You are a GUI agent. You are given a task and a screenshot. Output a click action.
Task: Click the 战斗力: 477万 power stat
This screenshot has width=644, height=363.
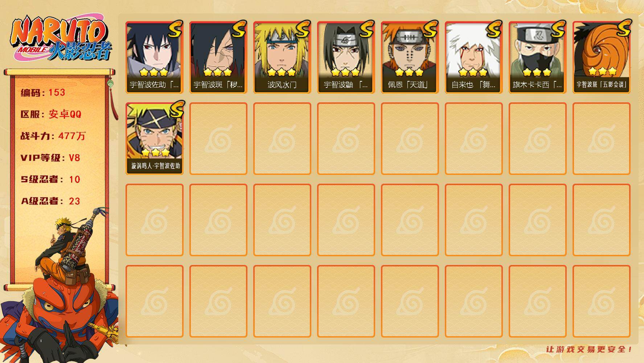click(x=53, y=136)
